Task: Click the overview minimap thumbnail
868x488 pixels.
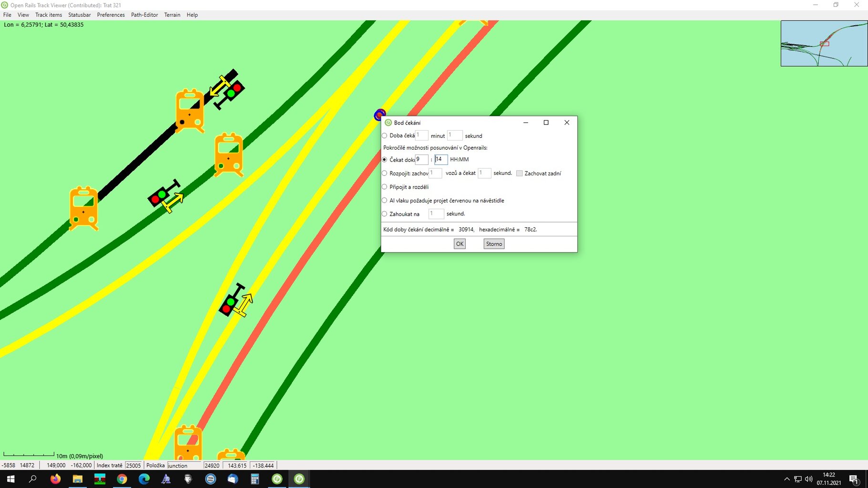Action: [x=824, y=43]
